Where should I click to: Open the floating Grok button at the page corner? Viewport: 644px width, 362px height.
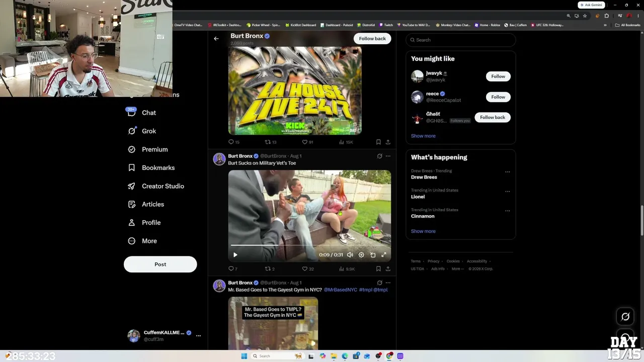(625, 317)
